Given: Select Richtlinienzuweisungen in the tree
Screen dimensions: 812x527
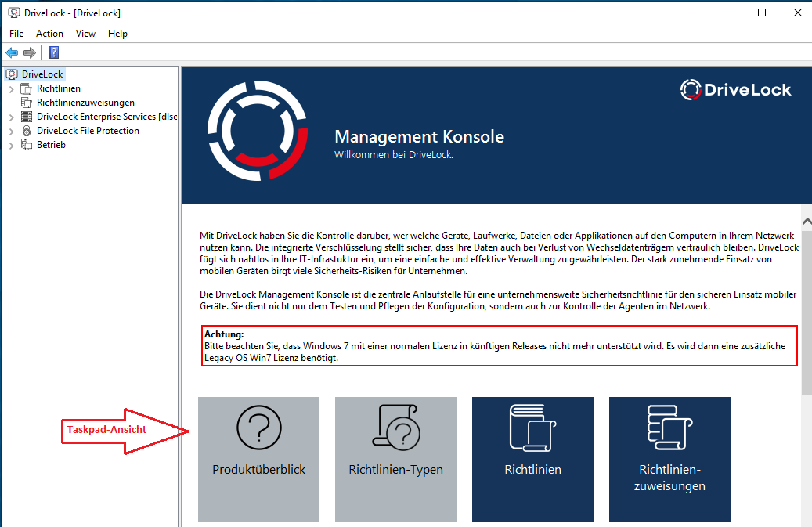Looking at the screenshot, I should (85, 103).
